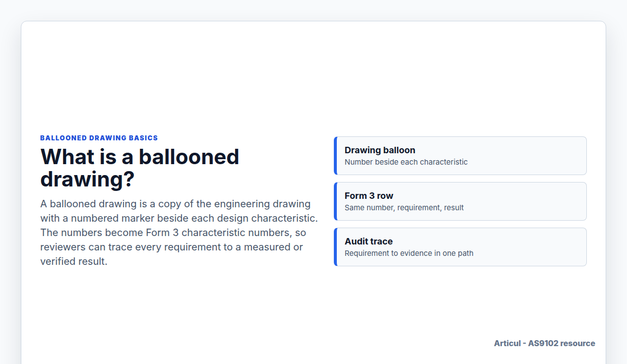This screenshot has height=364, width=627.
Task: Click the Drawing balloon card
Action: click(460, 156)
